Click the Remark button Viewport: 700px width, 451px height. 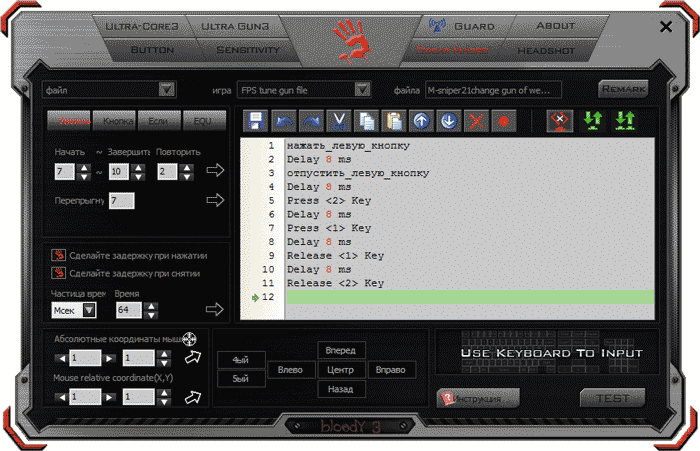[623, 89]
